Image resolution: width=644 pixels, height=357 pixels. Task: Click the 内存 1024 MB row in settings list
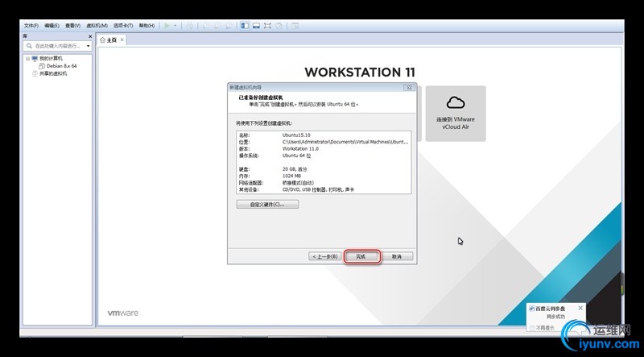[x=324, y=176]
